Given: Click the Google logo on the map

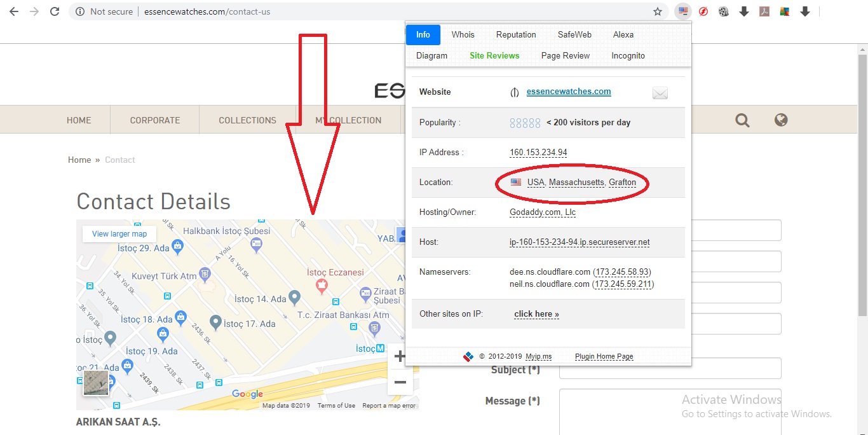Looking at the screenshot, I should (x=247, y=394).
